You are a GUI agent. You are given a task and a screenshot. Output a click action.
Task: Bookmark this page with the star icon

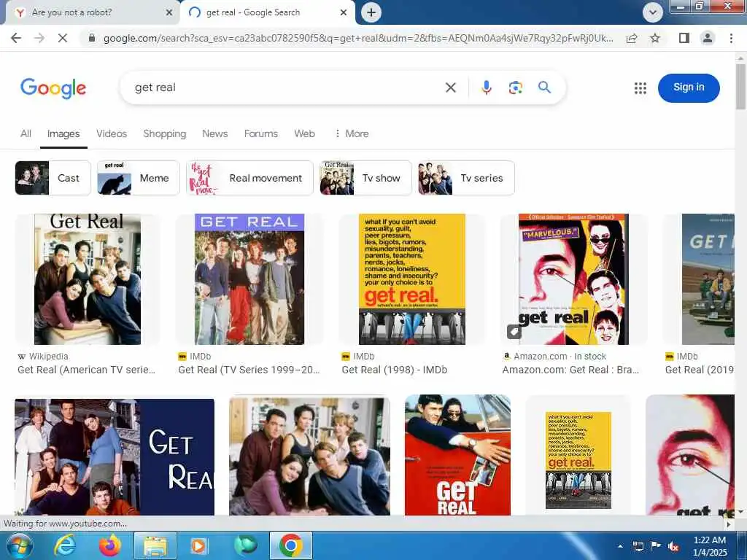(655, 38)
